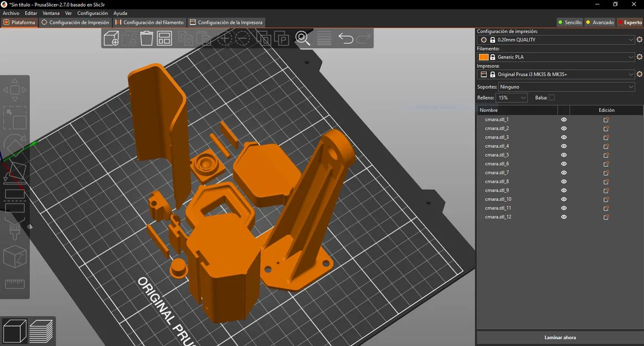Open the Soportes Ninguno dropdown
644x346 pixels.
tap(631, 87)
